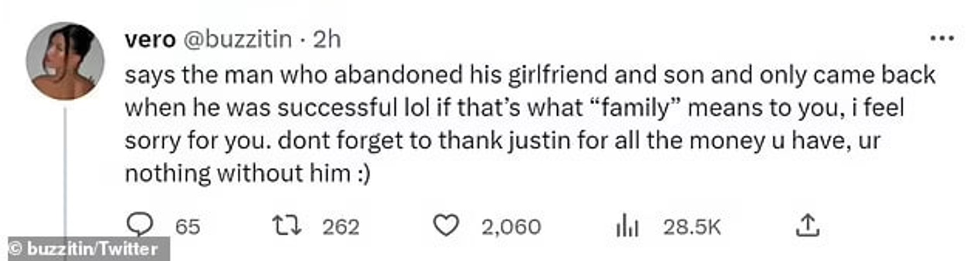Click the reply speech bubble icon

coord(139,225)
